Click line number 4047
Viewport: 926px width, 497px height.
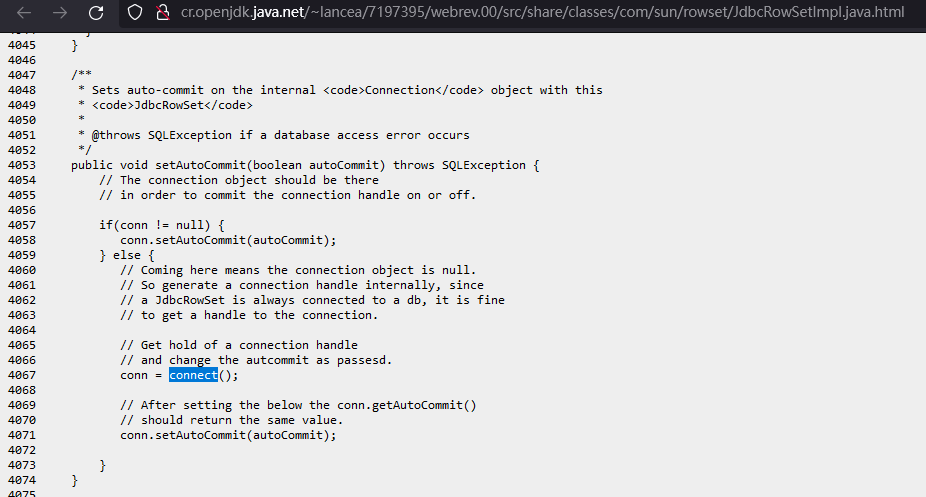pyautogui.click(x=20, y=75)
